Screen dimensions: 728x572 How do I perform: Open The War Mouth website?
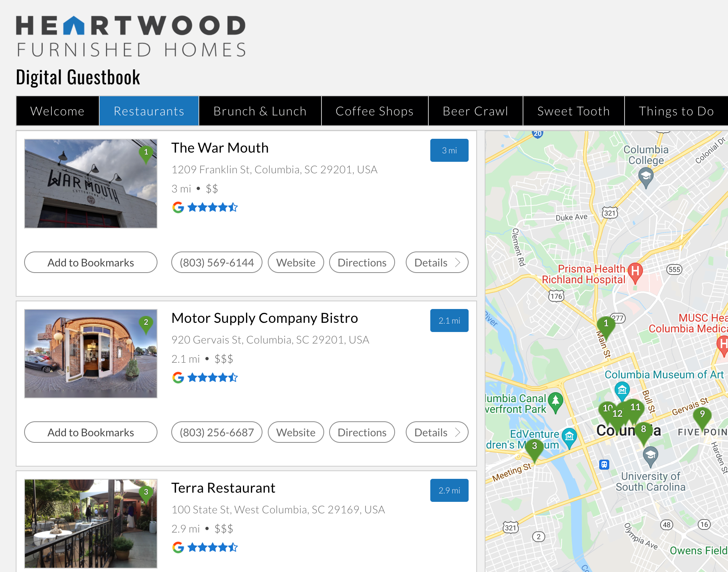pyautogui.click(x=296, y=262)
